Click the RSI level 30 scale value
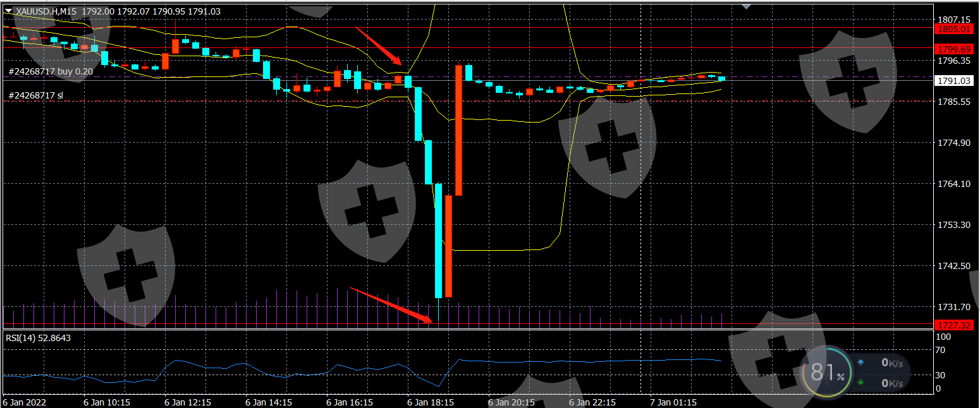This screenshot has height=408, width=980. tap(940, 375)
